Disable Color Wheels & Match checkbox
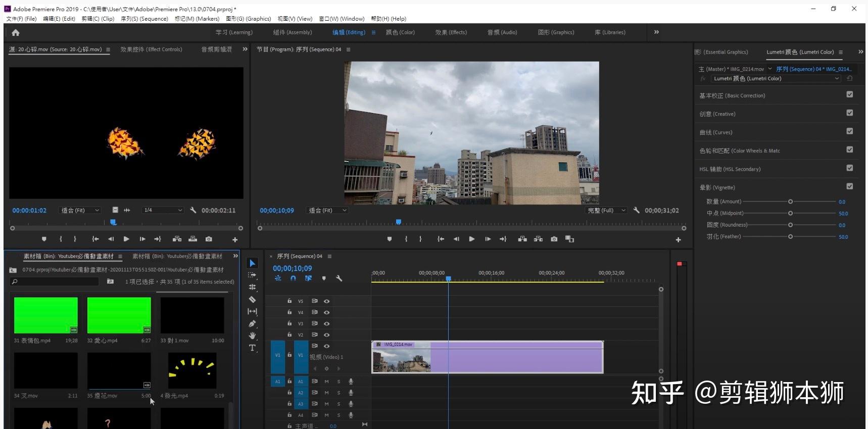This screenshot has height=429, width=868. click(x=850, y=150)
